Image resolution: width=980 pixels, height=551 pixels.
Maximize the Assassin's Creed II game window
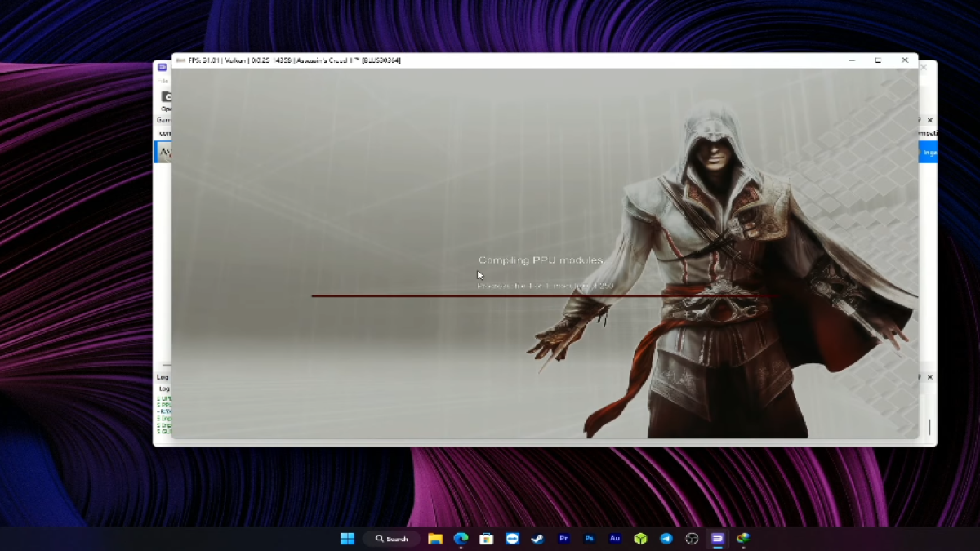(878, 60)
